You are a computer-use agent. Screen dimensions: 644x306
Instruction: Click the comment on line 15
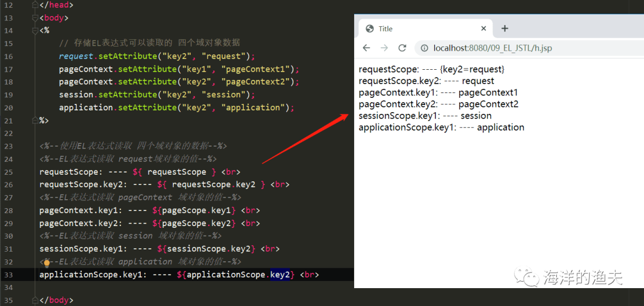(150, 43)
